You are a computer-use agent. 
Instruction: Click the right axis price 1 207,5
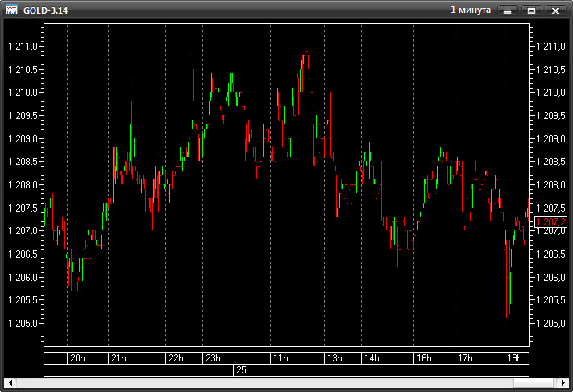point(550,208)
